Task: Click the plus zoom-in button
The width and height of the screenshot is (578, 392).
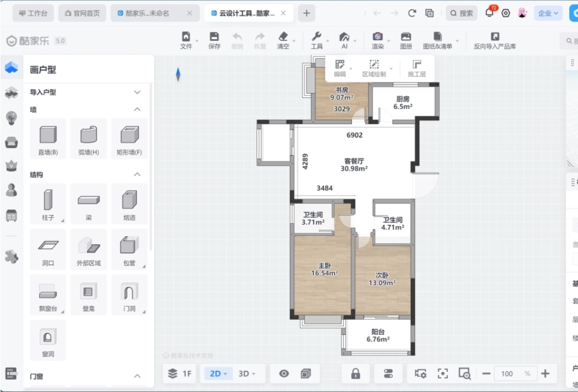Action: pos(545,373)
